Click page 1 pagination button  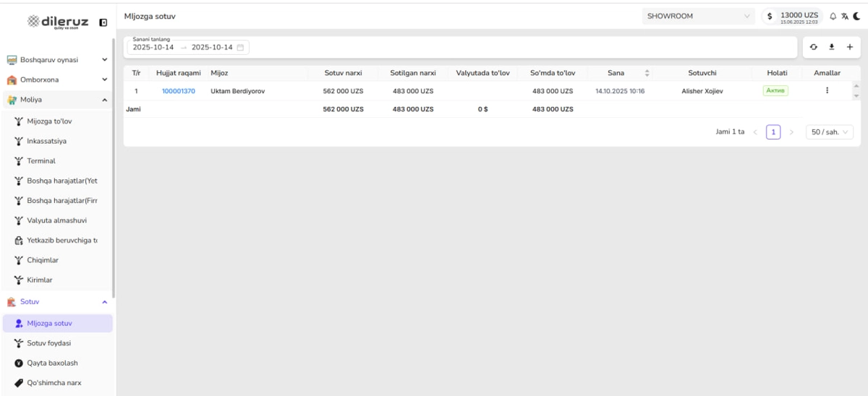(773, 132)
